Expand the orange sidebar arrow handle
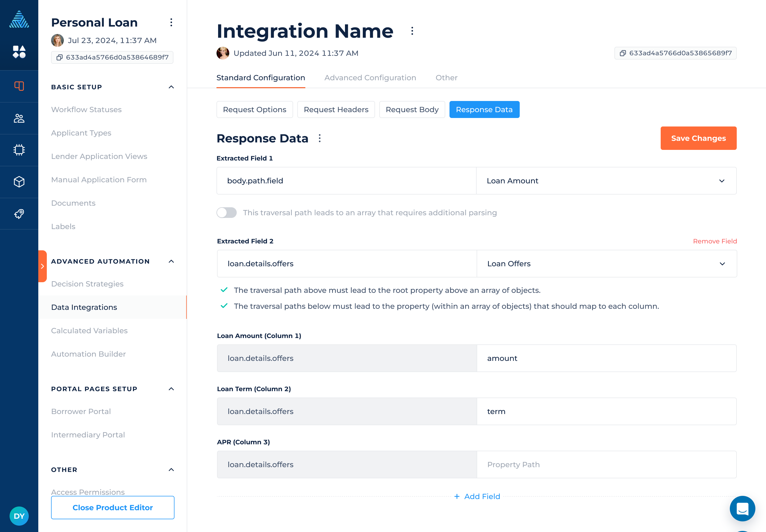766x532 pixels. [x=42, y=266]
